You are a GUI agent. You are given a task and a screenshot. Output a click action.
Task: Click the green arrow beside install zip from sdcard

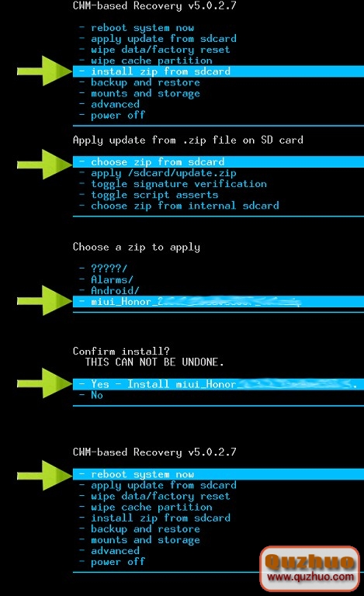pyautogui.click(x=44, y=71)
